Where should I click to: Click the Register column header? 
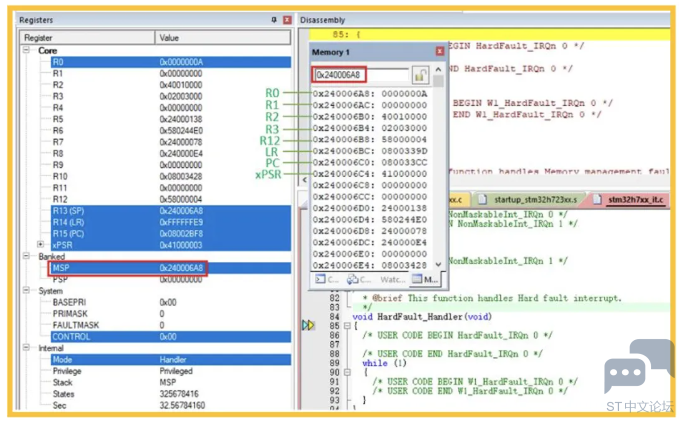coord(87,37)
